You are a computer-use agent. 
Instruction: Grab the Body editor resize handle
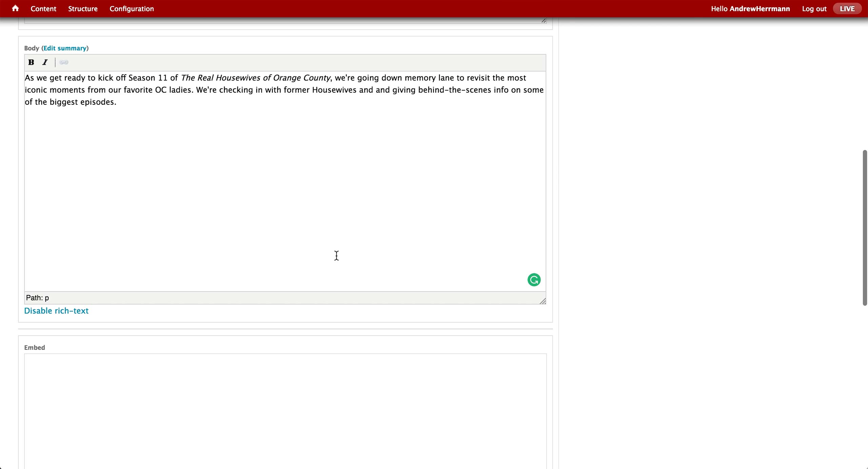click(542, 301)
